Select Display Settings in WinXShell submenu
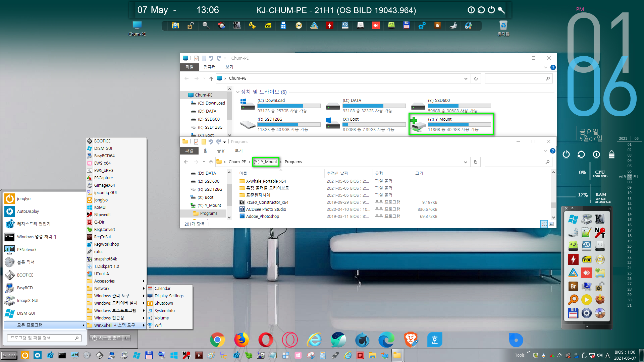644x362 pixels. point(170,296)
